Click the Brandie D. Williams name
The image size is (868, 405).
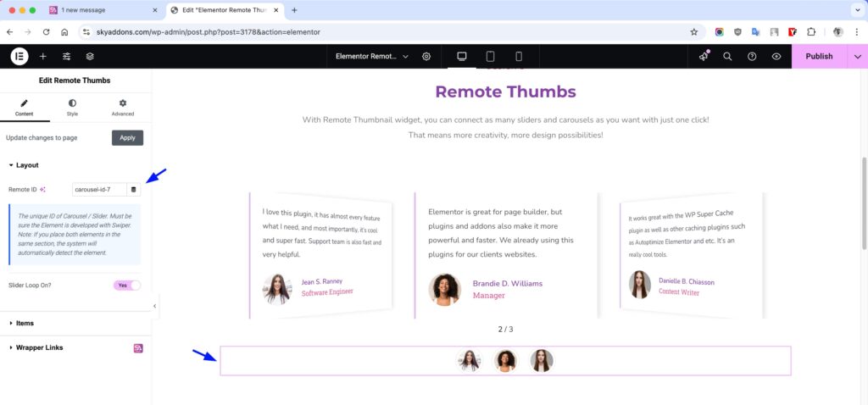[x=508, y=283]
